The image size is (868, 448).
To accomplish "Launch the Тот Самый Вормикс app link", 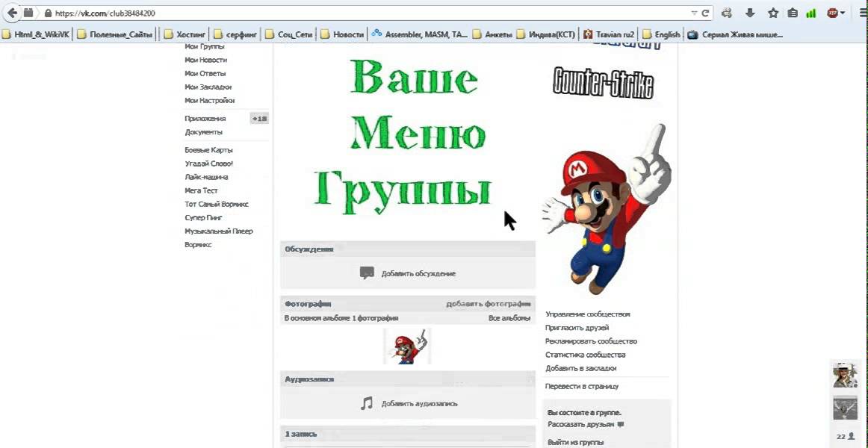I will point(217,204).
